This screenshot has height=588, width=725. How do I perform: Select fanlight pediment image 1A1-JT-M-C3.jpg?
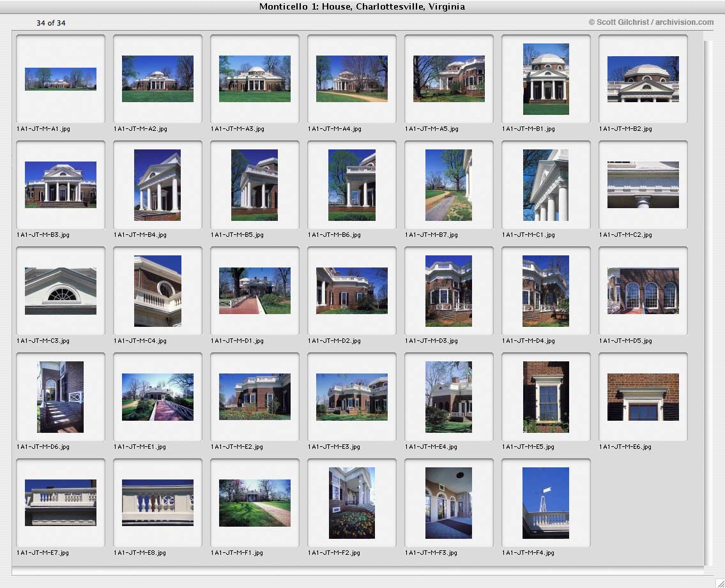[61, 290]
